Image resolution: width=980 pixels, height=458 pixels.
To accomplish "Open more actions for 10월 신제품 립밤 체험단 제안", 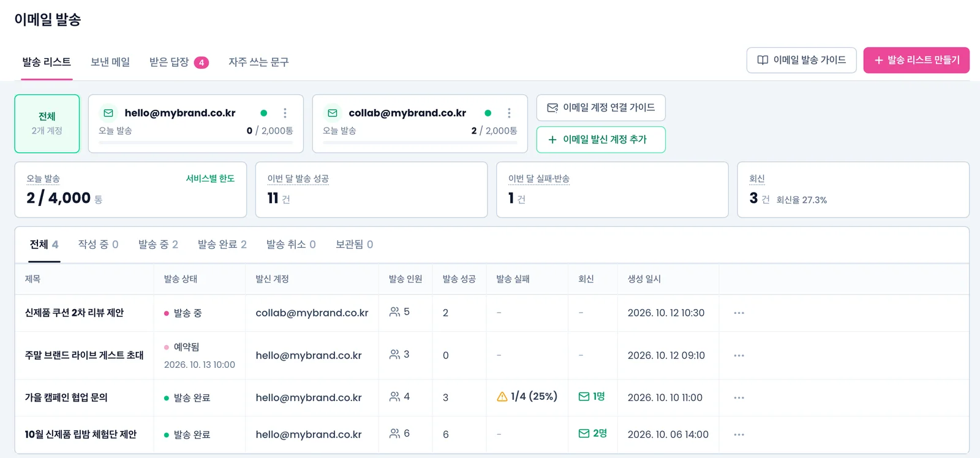I will [x=739, y=434].
